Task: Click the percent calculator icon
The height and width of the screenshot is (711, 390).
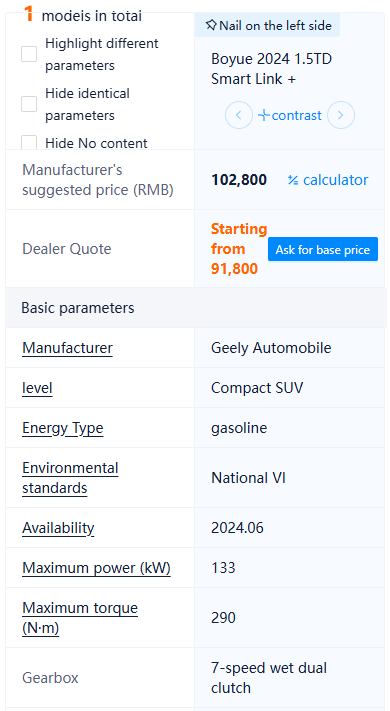Action: click(293, 180)
